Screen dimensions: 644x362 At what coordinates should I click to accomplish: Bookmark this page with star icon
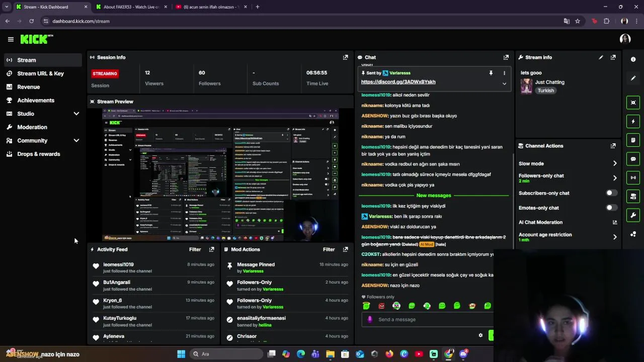(x=578, y=21)
